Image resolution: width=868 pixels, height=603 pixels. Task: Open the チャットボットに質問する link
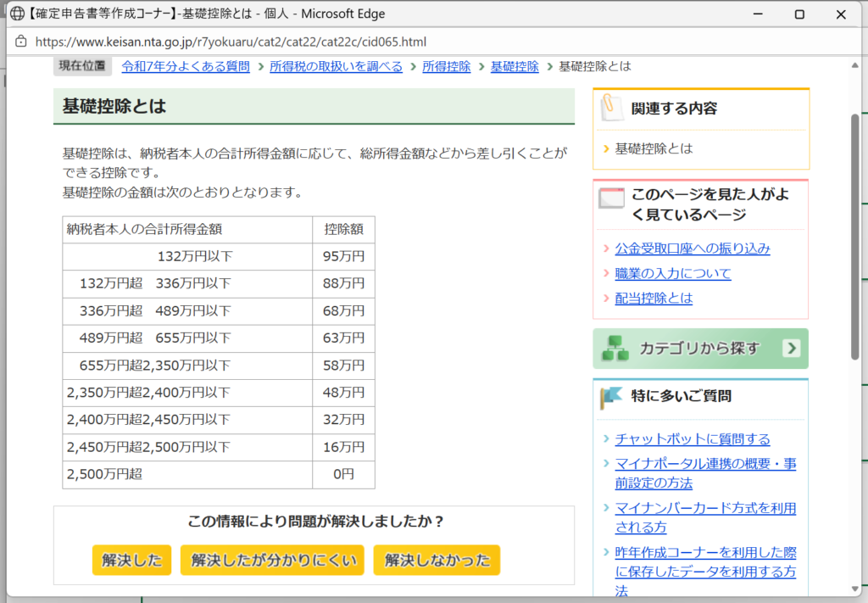(692, 438)
